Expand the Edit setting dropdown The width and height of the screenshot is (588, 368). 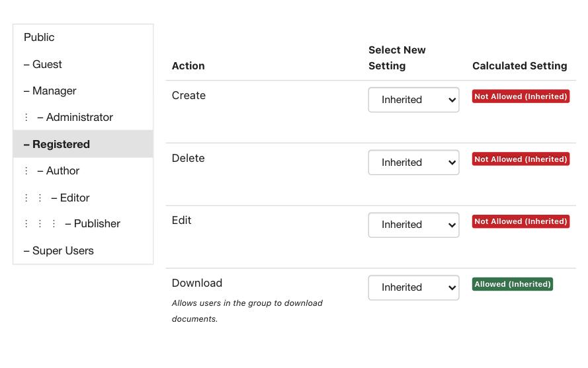tap(413, 225)
